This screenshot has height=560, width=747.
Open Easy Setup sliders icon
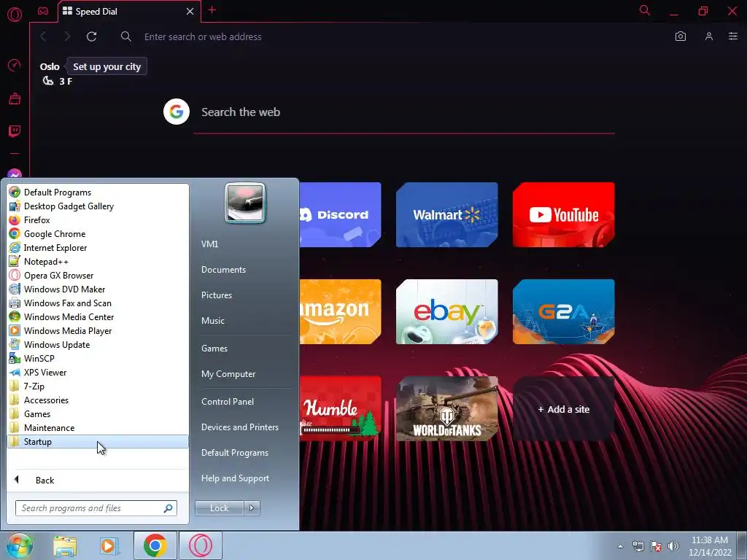point(733,36)
